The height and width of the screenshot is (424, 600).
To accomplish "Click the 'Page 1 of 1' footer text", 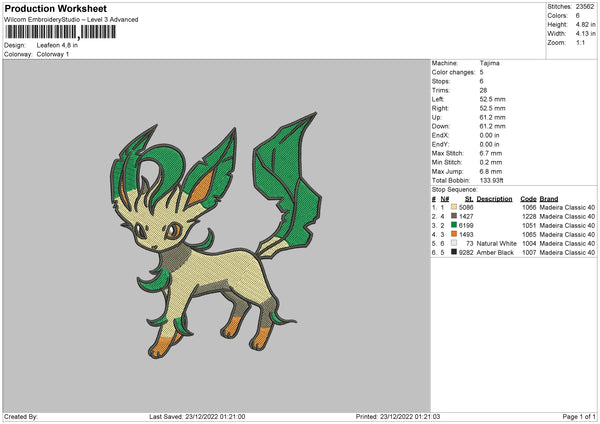I will (579, 416).
